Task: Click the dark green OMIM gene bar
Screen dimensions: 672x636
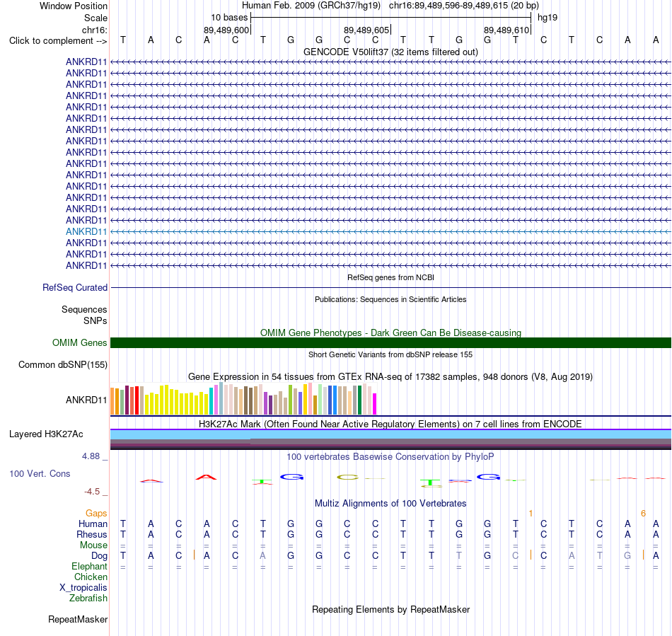Action: (390, 343)
